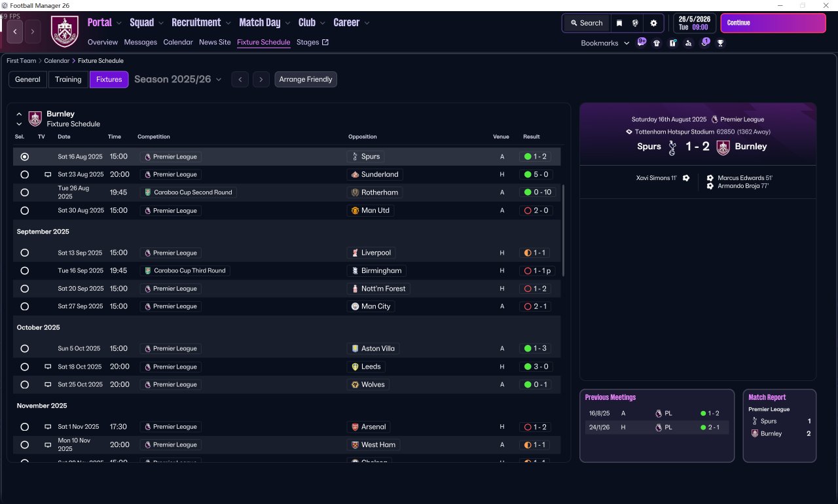Select the Liverpool fixture radio button
This screenshot has height=504, width=838.
[x=24, y=253]
